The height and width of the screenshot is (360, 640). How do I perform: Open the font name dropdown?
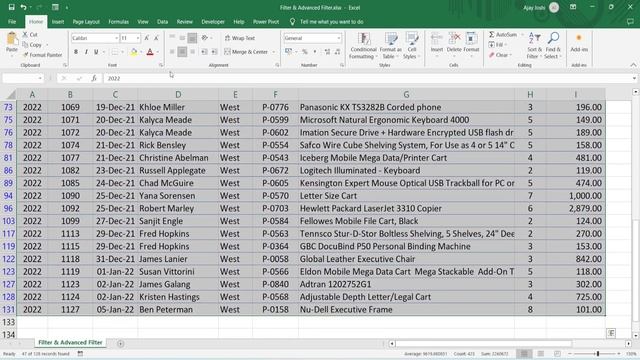tap(116, 38)
